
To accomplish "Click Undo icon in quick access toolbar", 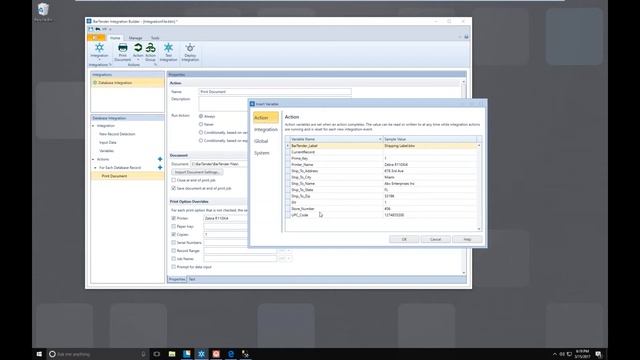I will (x=98, y=29).
